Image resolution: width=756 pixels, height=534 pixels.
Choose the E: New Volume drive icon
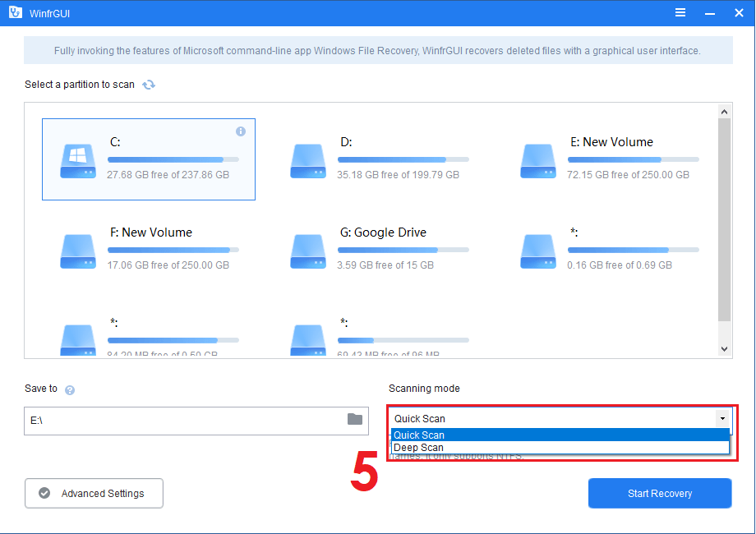pyautogui.click(x=538, y=160)
